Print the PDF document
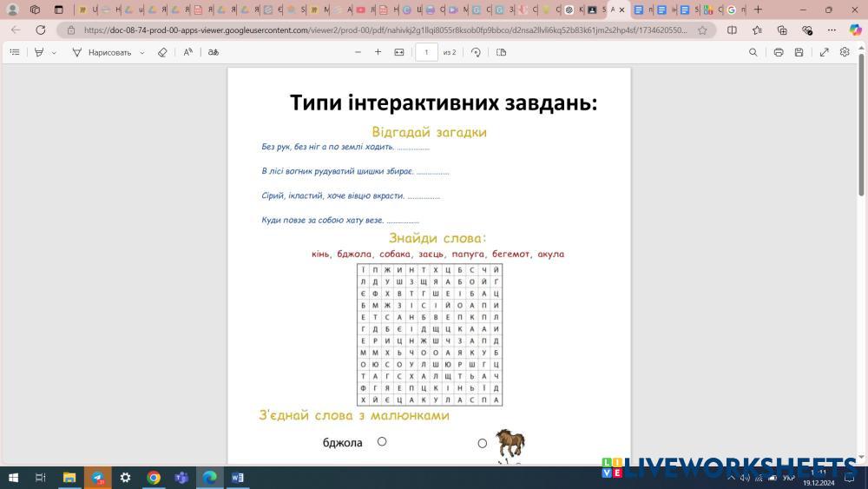 779,52
